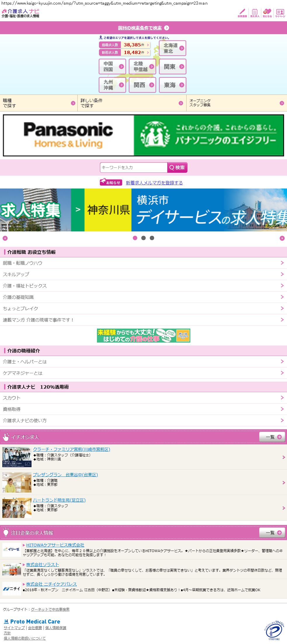Open 気になる heart favorites icon
Viewport: 287px width, 644px height.
[267, 13]
